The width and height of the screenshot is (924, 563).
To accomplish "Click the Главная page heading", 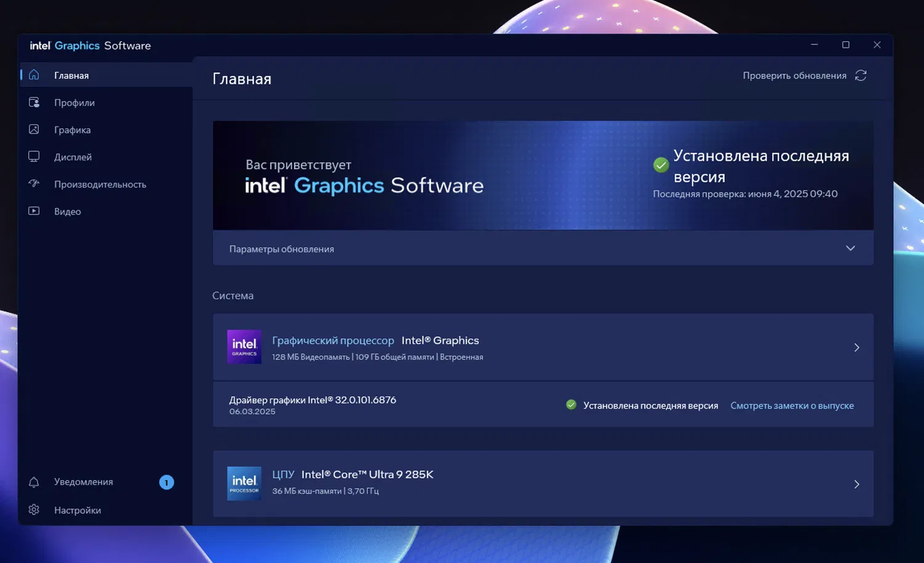I will point(242,79).
